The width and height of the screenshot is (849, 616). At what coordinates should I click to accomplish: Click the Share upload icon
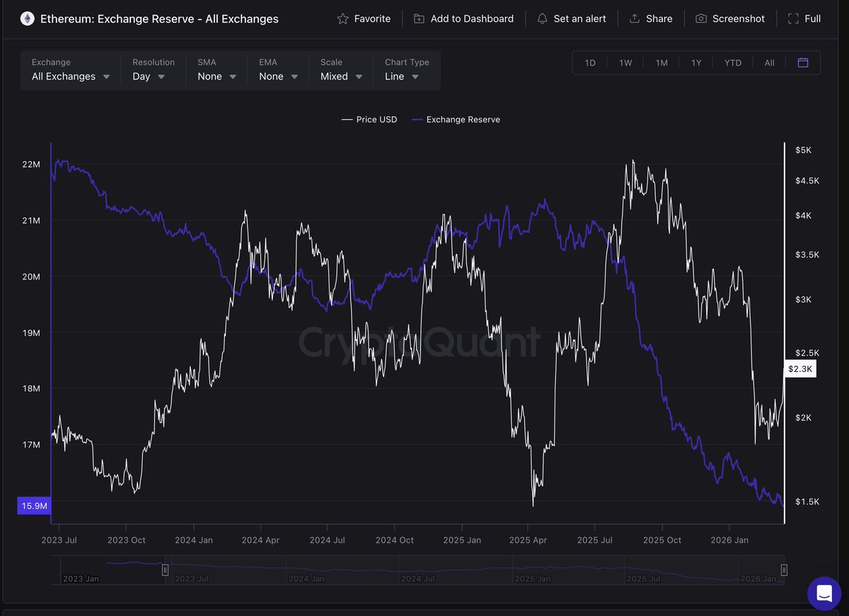coord(635,18)
